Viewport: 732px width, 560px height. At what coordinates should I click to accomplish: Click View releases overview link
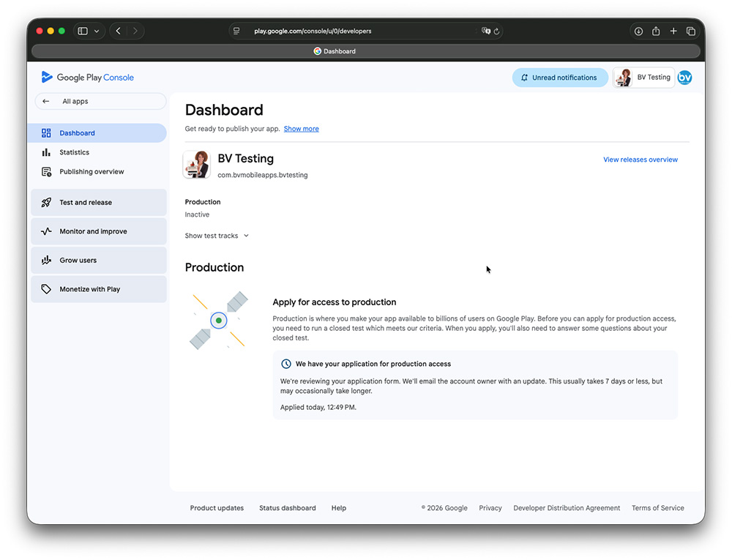pyautogui.click(x=640, y=160)
